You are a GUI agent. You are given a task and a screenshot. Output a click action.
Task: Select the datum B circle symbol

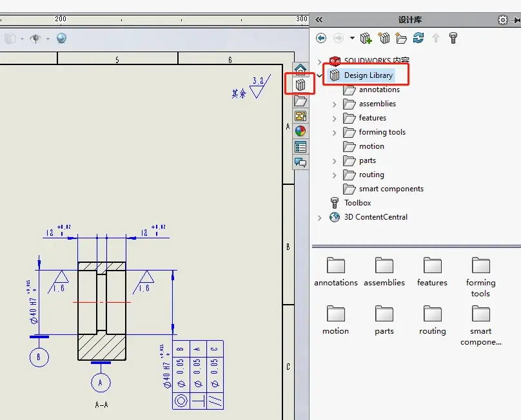pos(39,358)
